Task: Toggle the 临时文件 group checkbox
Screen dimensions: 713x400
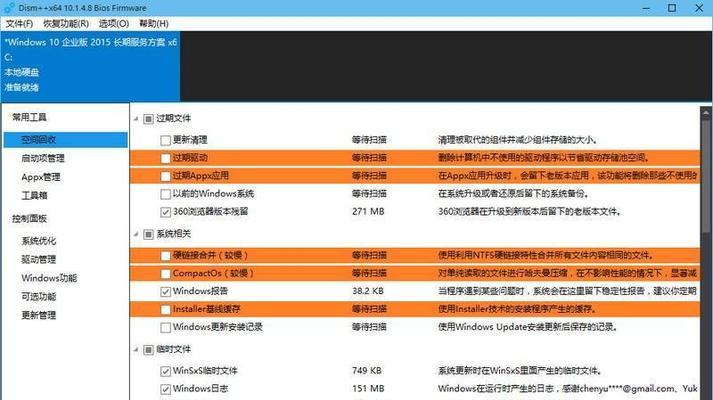Action: click(x=148, y=350)
